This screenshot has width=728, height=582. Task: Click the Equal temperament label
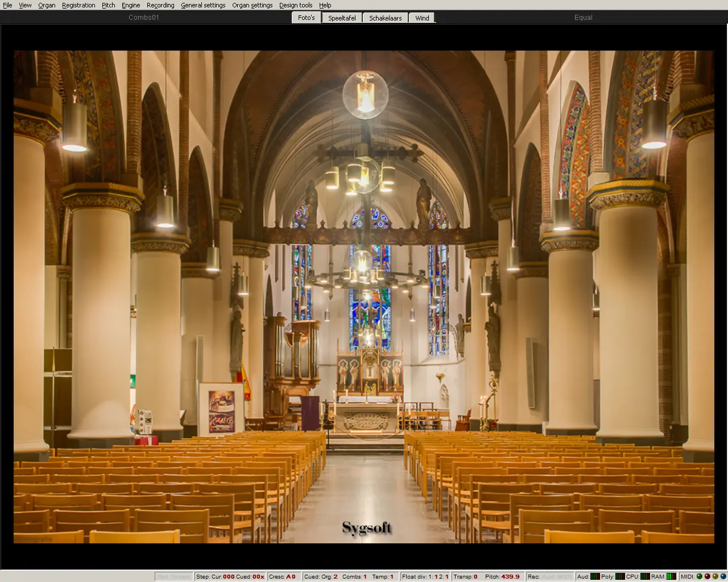(x=583, y=18)
